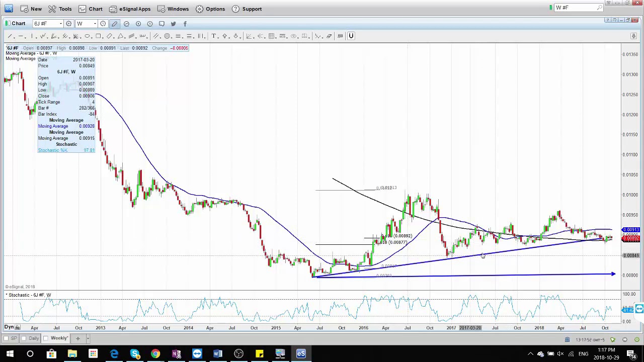Select the trend line drawing tool
The height and width of the screenshot is (362, 644).
click(9, 36)
